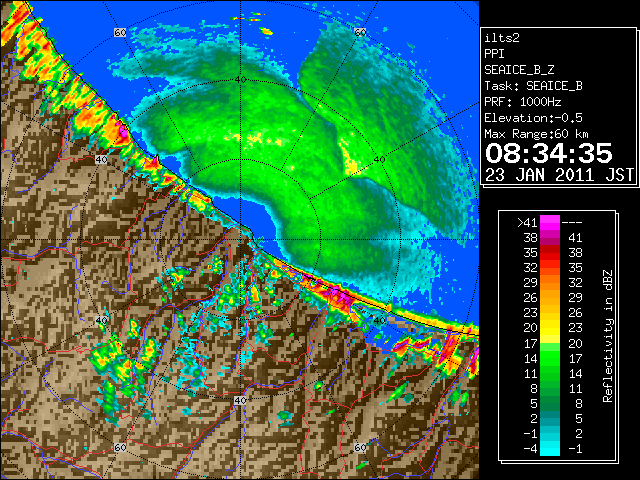Pick the yellow 20-23 dBZ legend swatch
Screen dimensions: 640x480
(550, 328)
